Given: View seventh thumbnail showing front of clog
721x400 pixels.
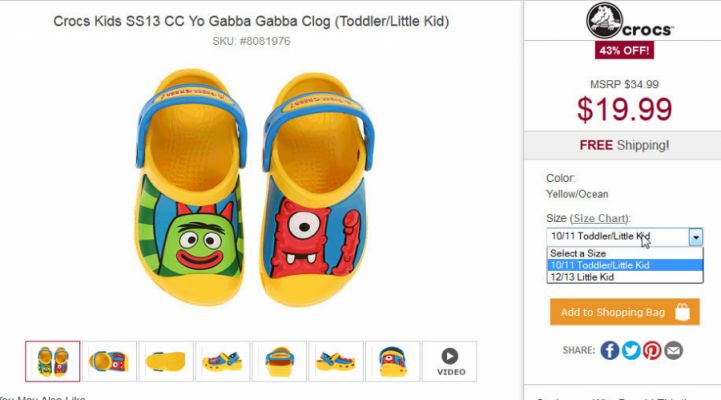Looking at the screenshot, I should 393,361.
